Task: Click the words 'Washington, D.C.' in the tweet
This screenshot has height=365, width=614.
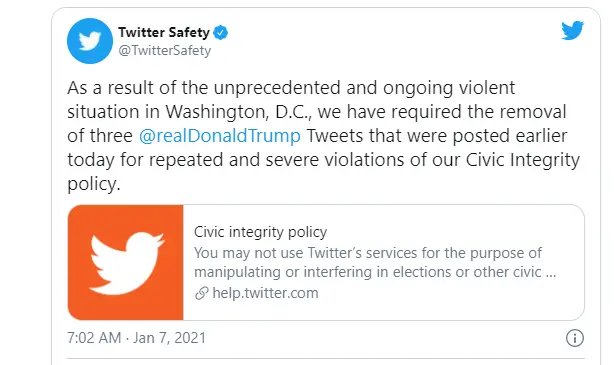Action: [238, 112]
